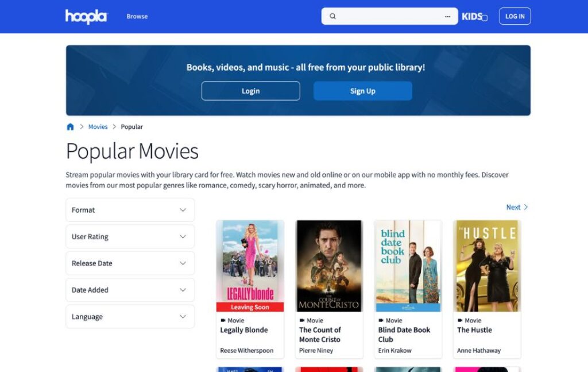
Task: Open the Movies breadcrumb link
Action: [98, 127]
